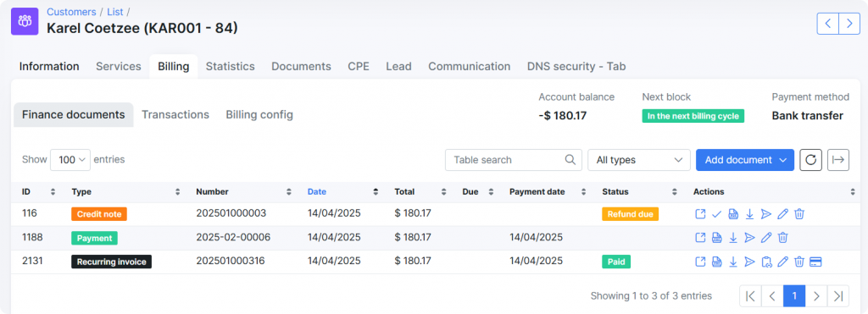Click clipboard link icon for invoice 2131

pyautogui.click(x=766, y=262)
